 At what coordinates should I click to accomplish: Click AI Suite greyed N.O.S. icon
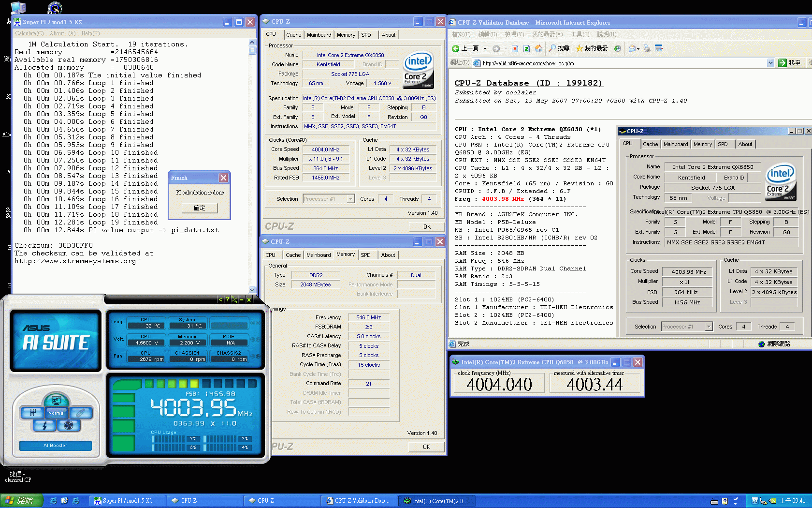(x=80, y=413)
